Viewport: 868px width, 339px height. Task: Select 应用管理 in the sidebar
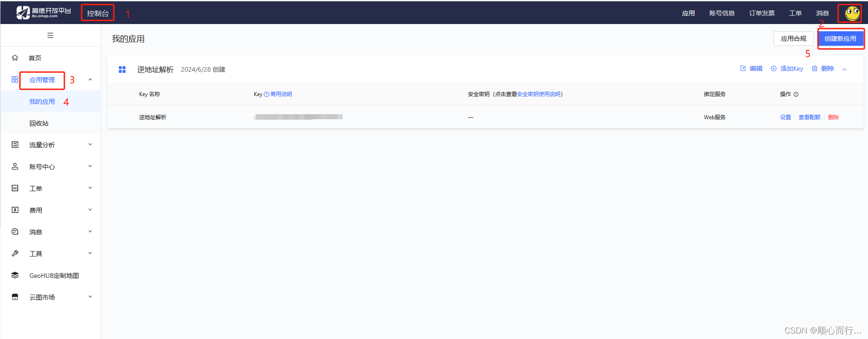coord(42,80)
